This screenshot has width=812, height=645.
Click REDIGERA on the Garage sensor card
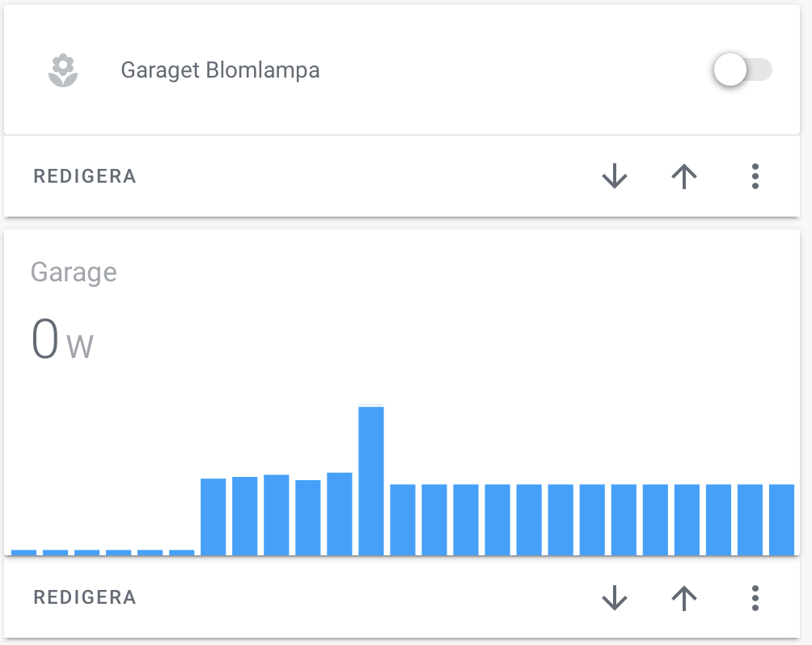tap(84, 598)
